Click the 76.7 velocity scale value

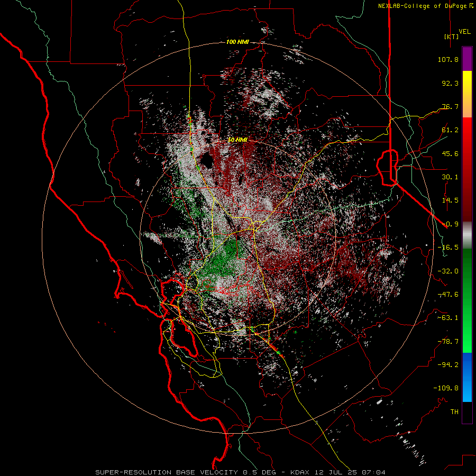tap(450, 106)
